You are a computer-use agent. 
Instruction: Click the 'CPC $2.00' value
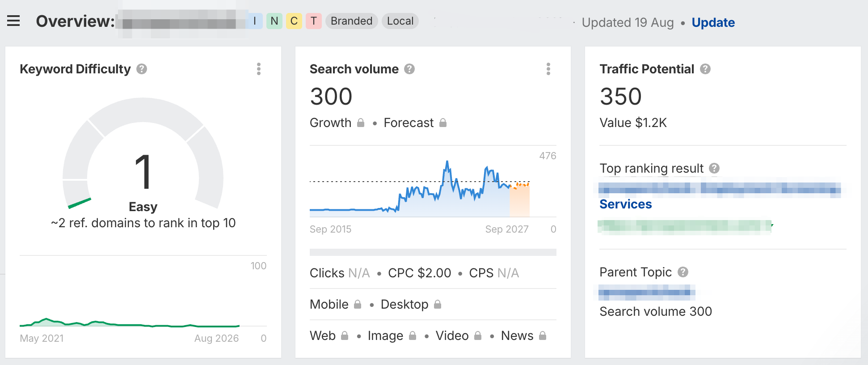coord(420,273)
